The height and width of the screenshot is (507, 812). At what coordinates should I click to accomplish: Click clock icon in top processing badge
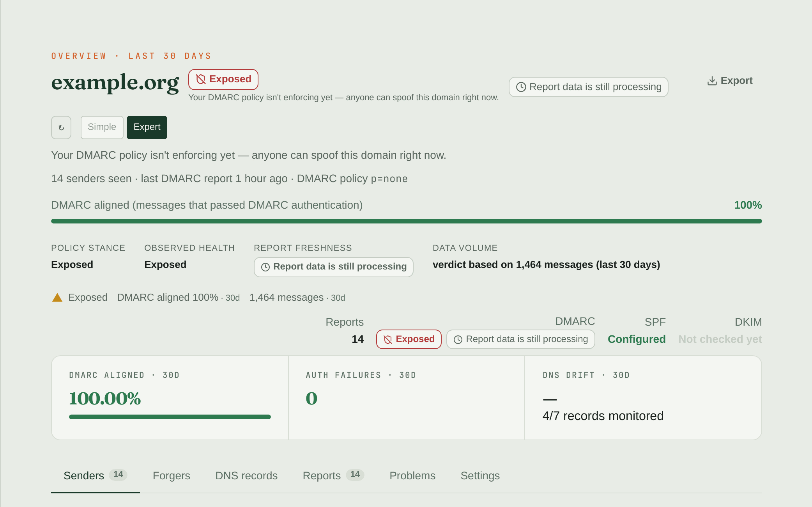click(521, 87)
